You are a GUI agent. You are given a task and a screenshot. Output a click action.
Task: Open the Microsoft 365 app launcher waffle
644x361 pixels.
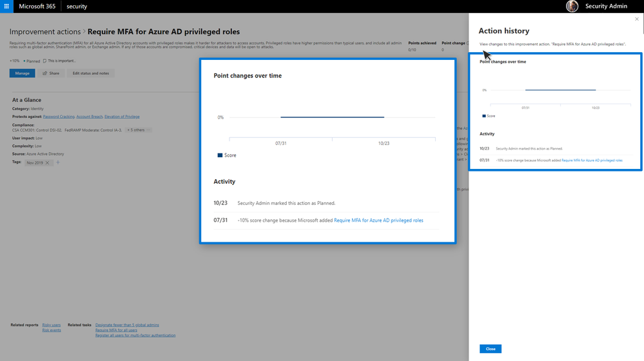point(6,6)
